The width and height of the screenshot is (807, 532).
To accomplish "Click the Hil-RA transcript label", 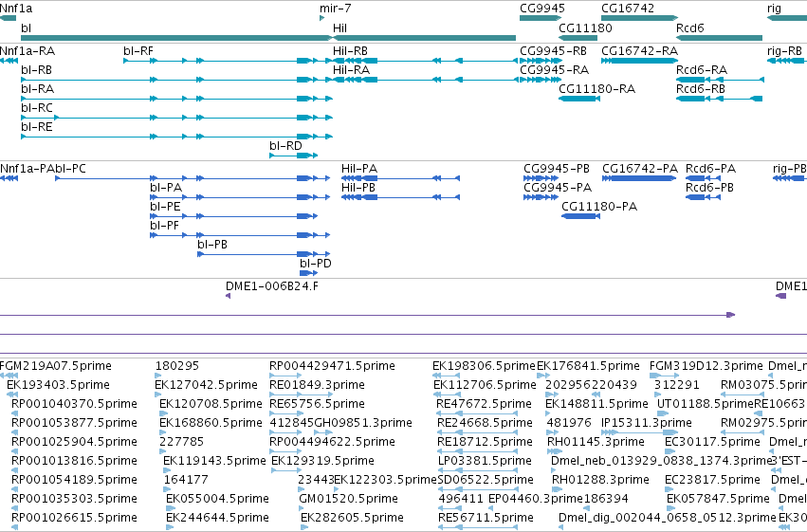I will tap(351, 70).
